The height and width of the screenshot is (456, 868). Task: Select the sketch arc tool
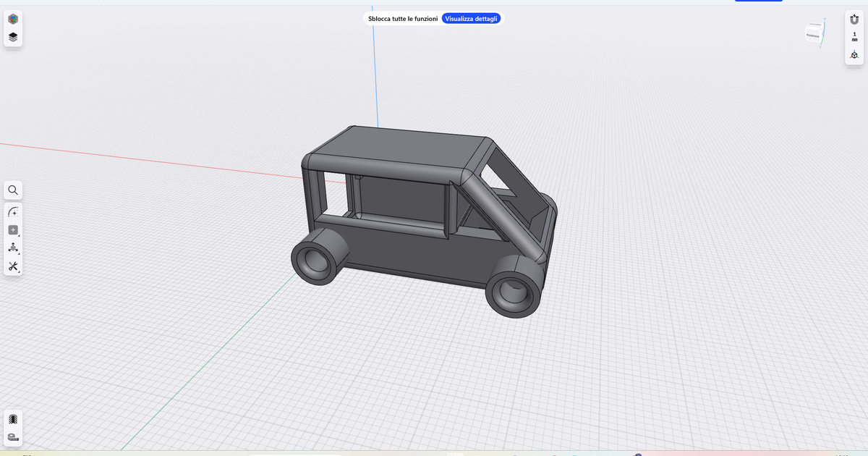tap(12, 211)
